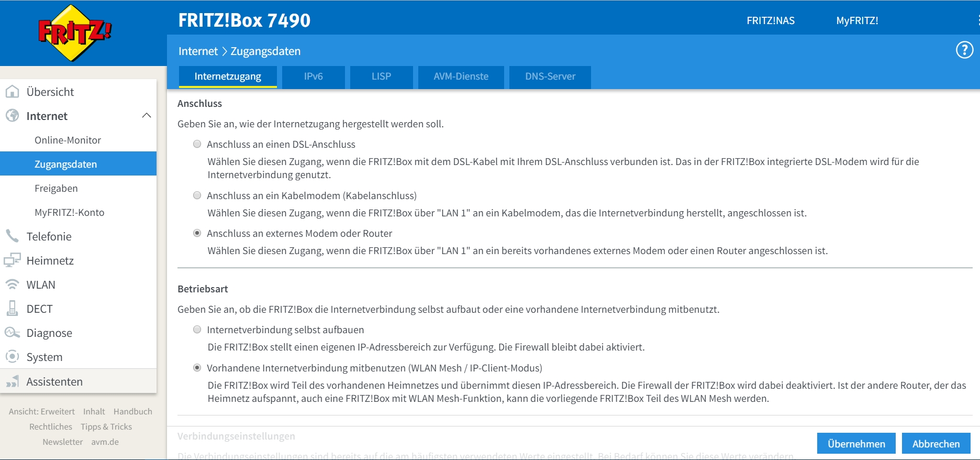Click the WLAN wifi icon
Image resolution: width=980 pixels, height=460 pixels.
(x=12, y=284)
